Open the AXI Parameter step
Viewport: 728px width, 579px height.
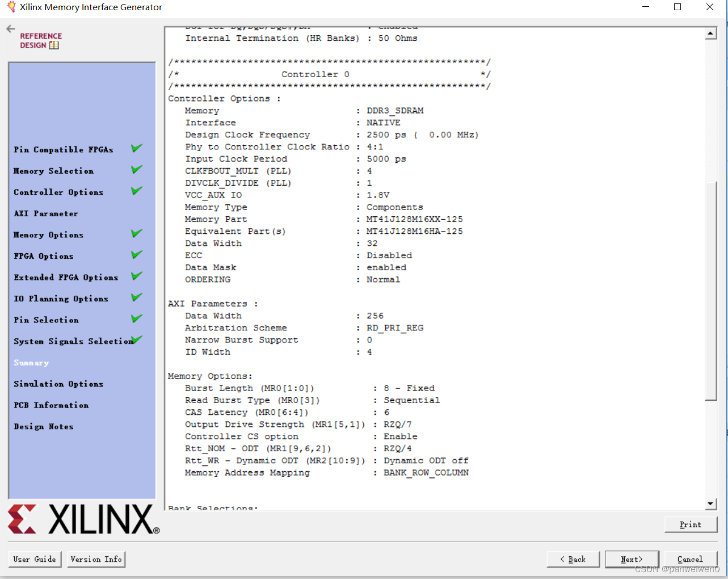[x=46, y=213]
